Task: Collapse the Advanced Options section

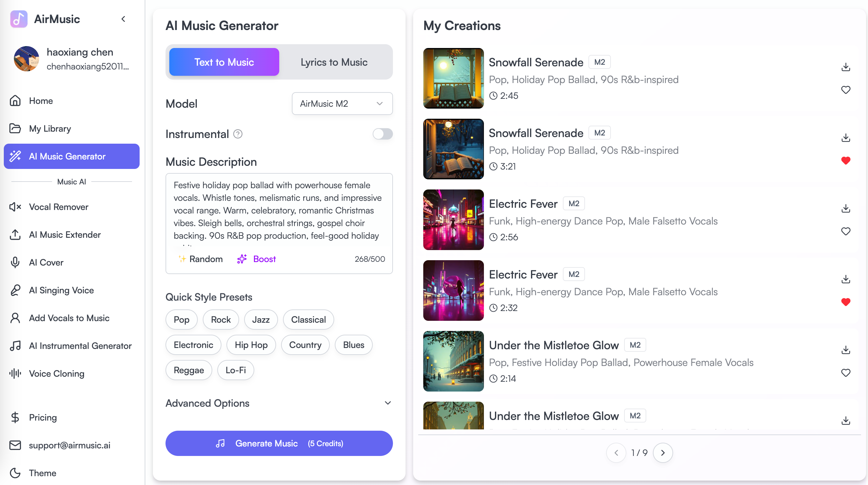Action: (388, 403)
